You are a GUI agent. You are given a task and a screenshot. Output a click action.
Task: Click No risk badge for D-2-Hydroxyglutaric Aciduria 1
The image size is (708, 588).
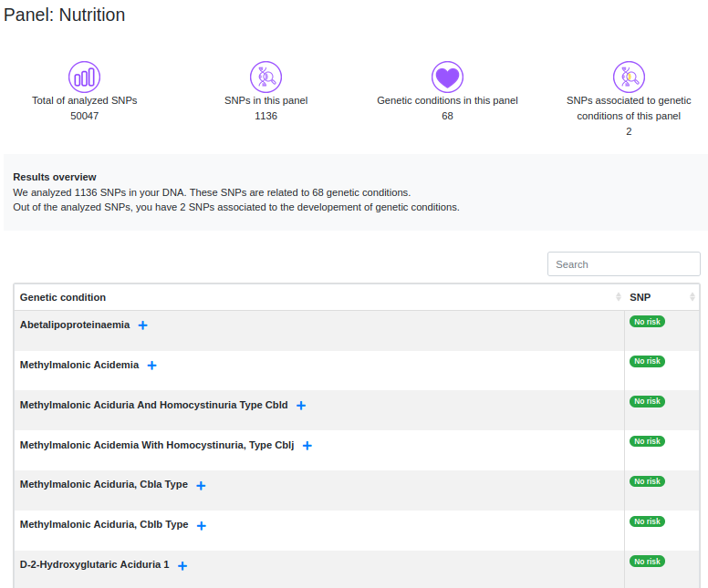tap(647, 562)
